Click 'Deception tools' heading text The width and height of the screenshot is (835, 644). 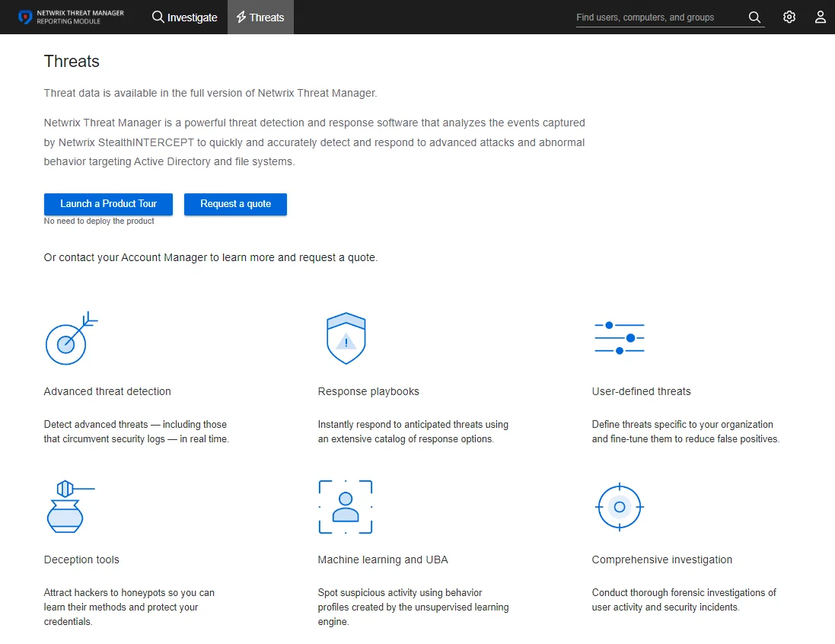[81, 560]
